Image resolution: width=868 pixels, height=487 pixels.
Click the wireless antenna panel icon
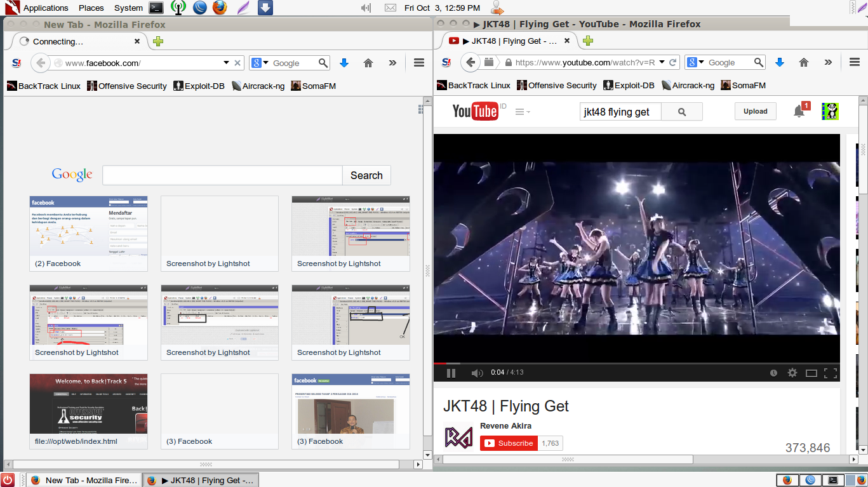pos(178,8)
